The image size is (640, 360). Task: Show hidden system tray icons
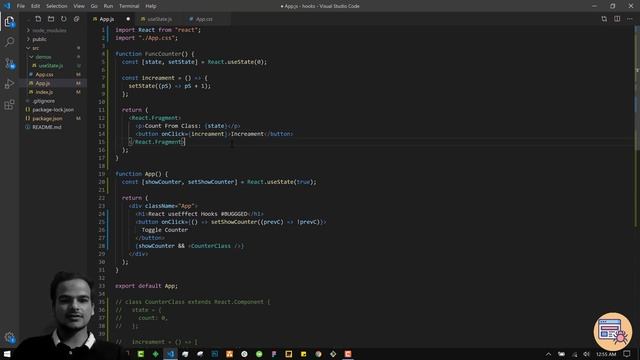(x=548, y=354)
